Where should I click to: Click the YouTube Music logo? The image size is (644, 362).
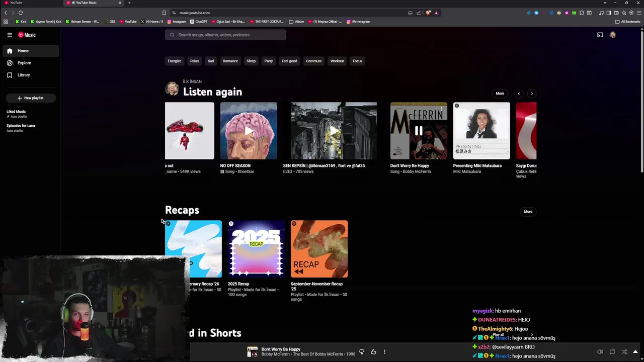click(x=27, y=35)
